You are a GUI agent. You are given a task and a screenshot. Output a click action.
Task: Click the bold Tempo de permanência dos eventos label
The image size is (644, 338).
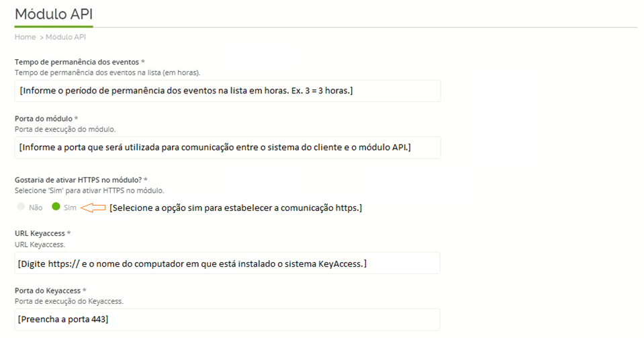77,62
